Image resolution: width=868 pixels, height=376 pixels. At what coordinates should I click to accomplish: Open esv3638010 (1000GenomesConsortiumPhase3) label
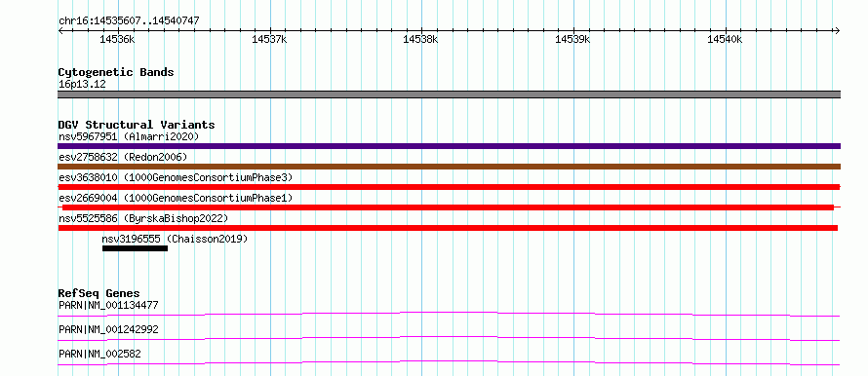click(176, 177)
